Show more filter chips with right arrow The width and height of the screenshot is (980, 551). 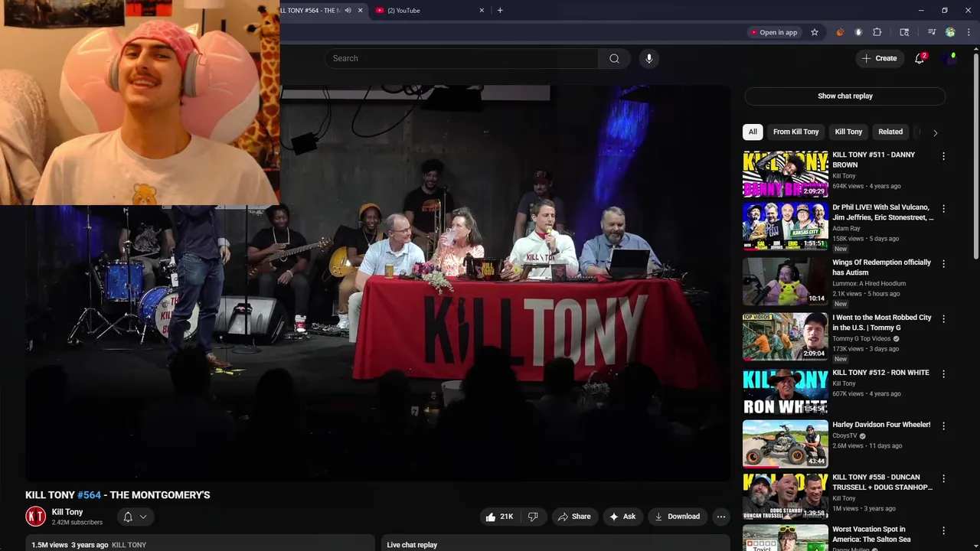[935, 132]
